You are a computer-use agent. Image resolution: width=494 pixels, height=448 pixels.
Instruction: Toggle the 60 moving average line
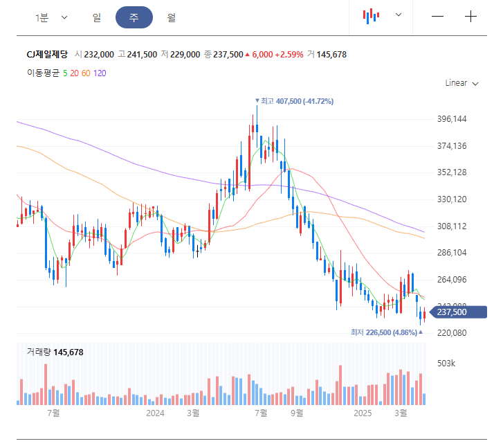click(x=86, y=73)
